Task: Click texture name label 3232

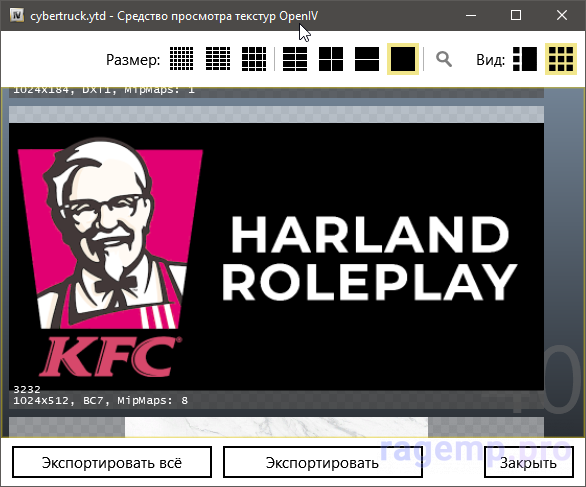Action: coord(27,389)
